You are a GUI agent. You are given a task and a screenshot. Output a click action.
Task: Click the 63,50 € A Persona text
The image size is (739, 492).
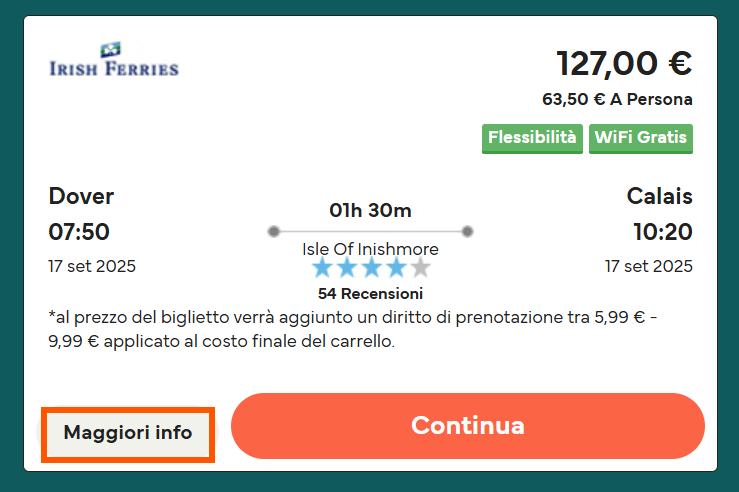coord(617,99)
